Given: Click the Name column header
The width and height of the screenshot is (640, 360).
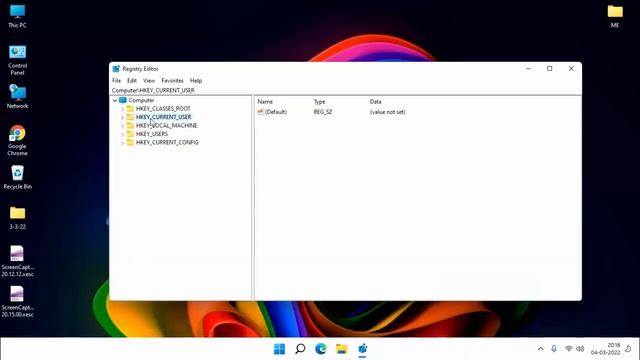Looking at the screenshot, I should coord(265,102).
